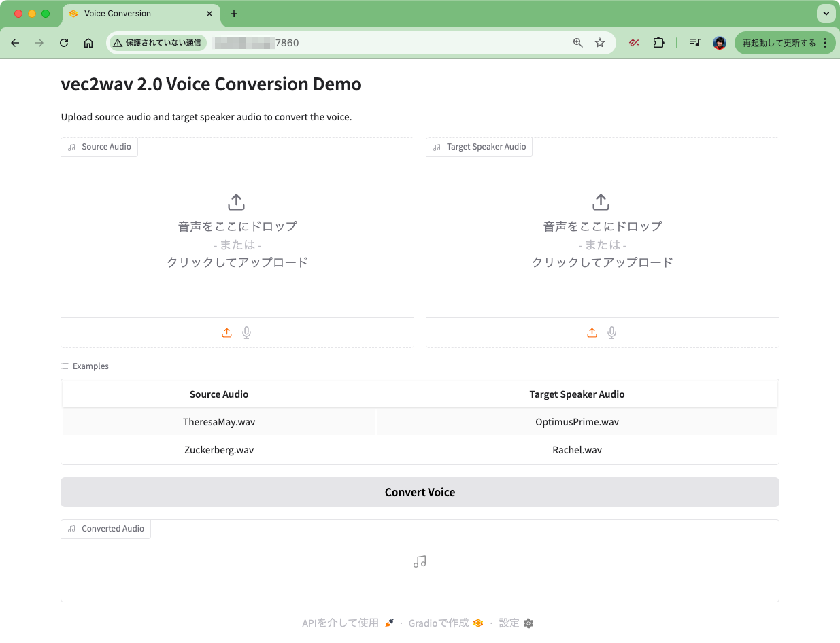The width and height of the screenshot is (840, 643).
Task: Open a new browser tab with the plus
Action: coord(234,13)
